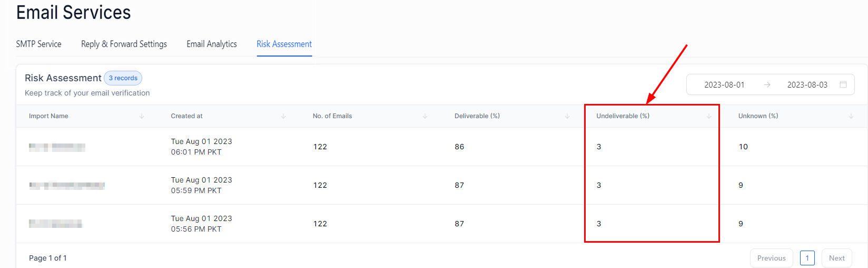This screenshot has height=268, width=868.
Task: Go to the Email Analytics tab
Action: (212, 44)
